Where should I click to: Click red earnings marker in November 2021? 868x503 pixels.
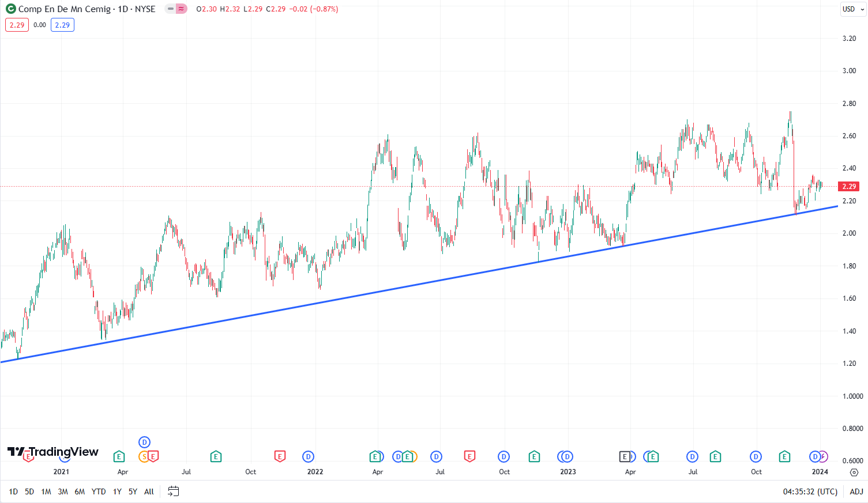[x=280, y=457]
